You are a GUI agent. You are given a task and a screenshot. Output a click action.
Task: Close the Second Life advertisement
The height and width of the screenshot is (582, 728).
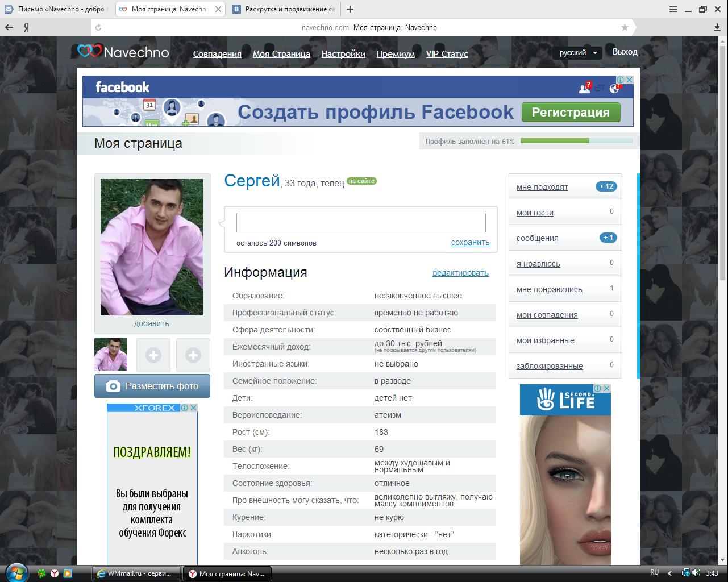606,388
